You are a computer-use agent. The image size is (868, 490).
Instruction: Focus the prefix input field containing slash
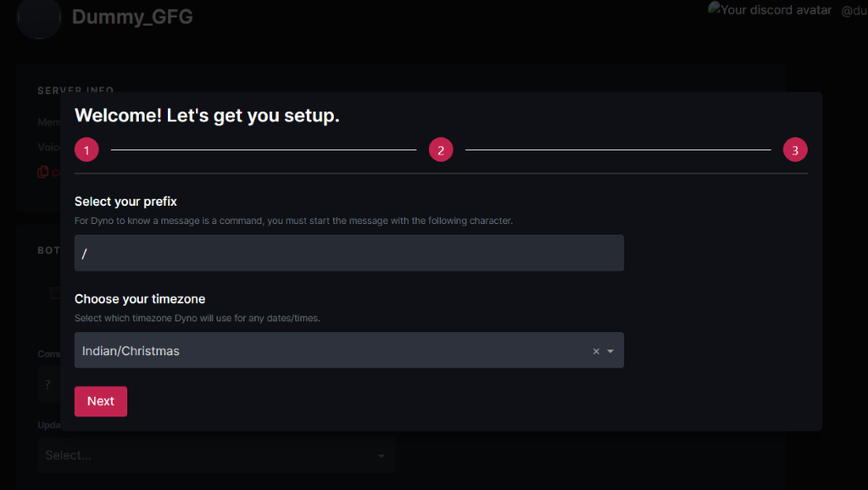point(348,253)
